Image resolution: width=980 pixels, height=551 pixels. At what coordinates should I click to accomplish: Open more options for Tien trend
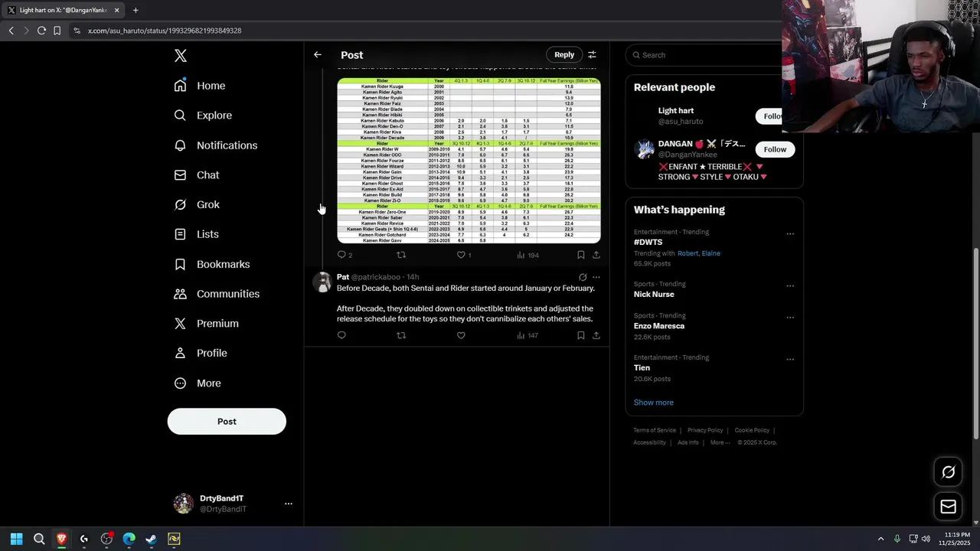[x=790, y=360]
